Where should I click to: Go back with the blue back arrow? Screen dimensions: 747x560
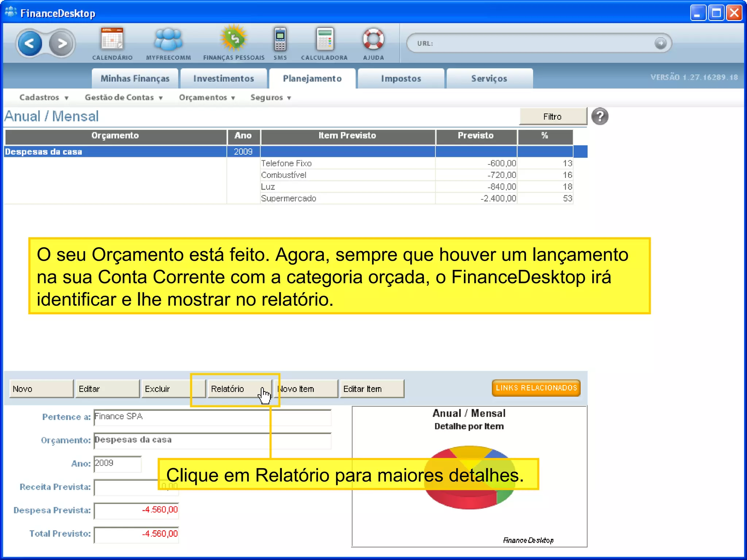point(30,44)
